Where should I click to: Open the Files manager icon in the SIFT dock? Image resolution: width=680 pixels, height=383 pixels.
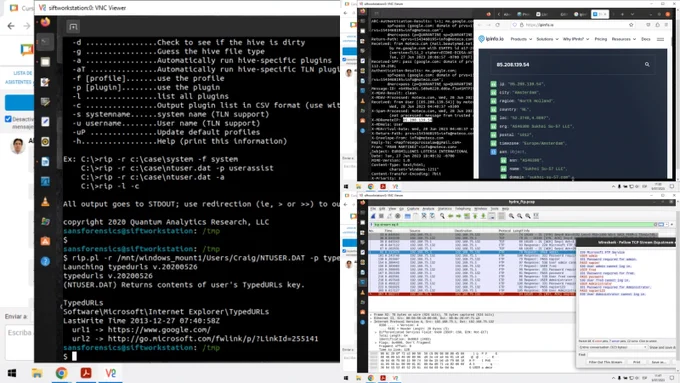click(x=45, y=62)
